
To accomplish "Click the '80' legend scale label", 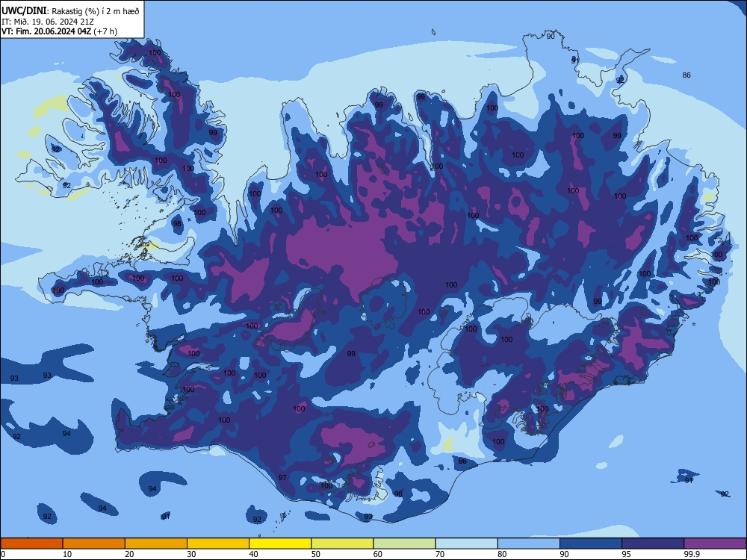I will [x=502, y=554].
